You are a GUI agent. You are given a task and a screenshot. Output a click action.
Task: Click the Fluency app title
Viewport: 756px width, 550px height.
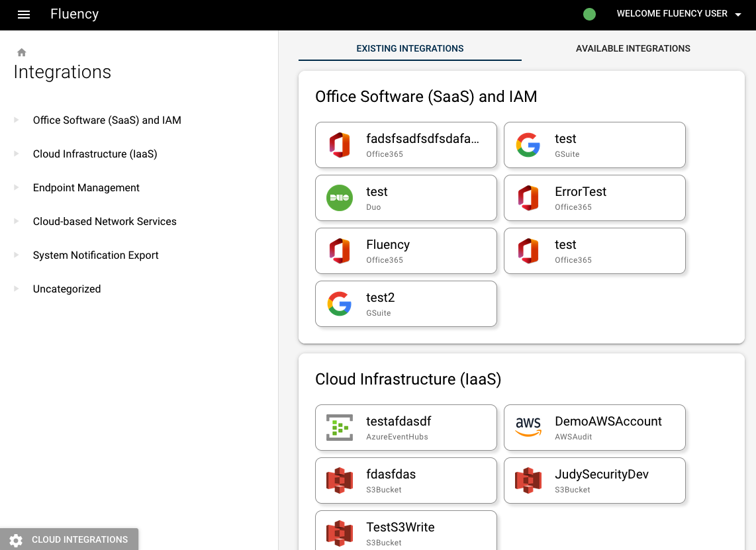coord(74,14)
